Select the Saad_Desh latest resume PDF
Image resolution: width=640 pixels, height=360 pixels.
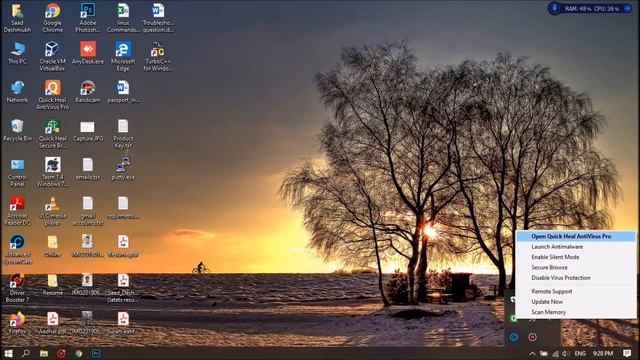point(123,288)
